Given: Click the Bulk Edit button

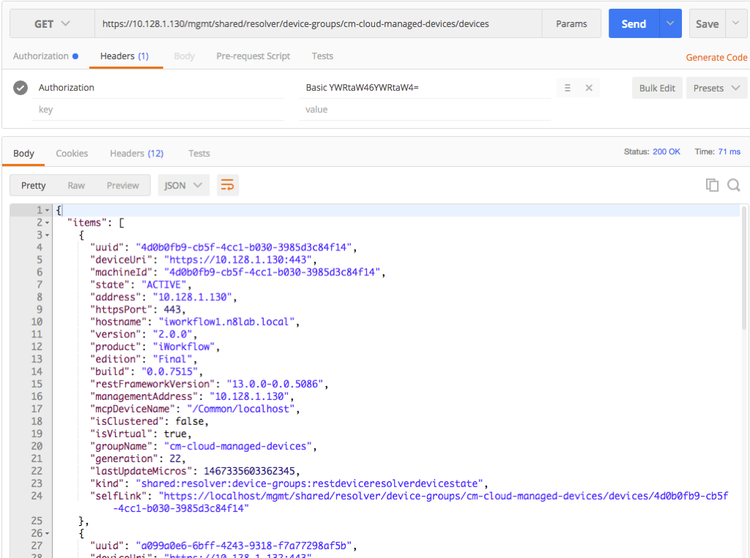Looking at the screenshot, I should point(657,88).
